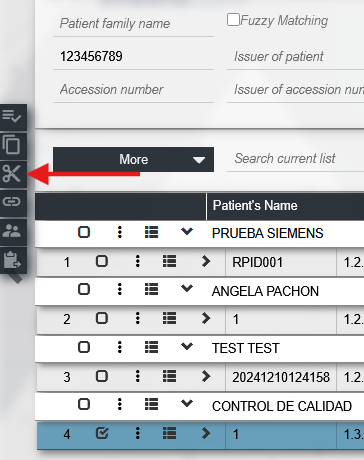
Task: Uncheck the selected checkbox on row 4
Action: point(102,433)
